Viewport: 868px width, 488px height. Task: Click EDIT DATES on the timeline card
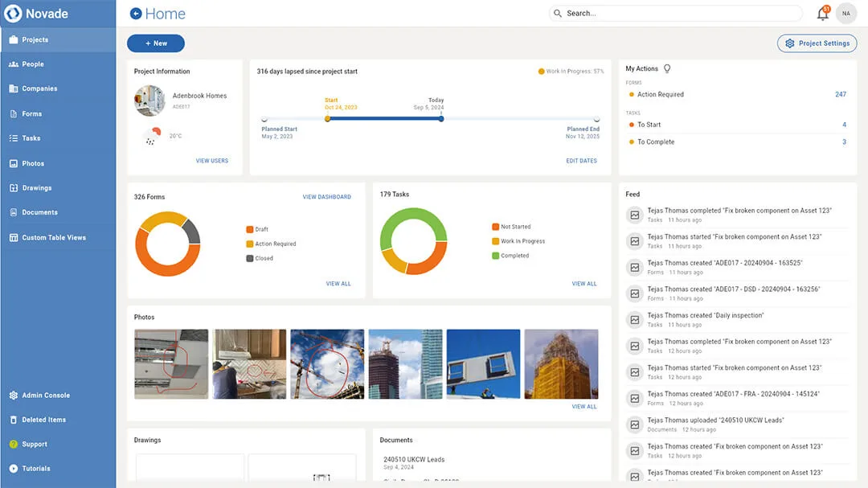(581, 161)
